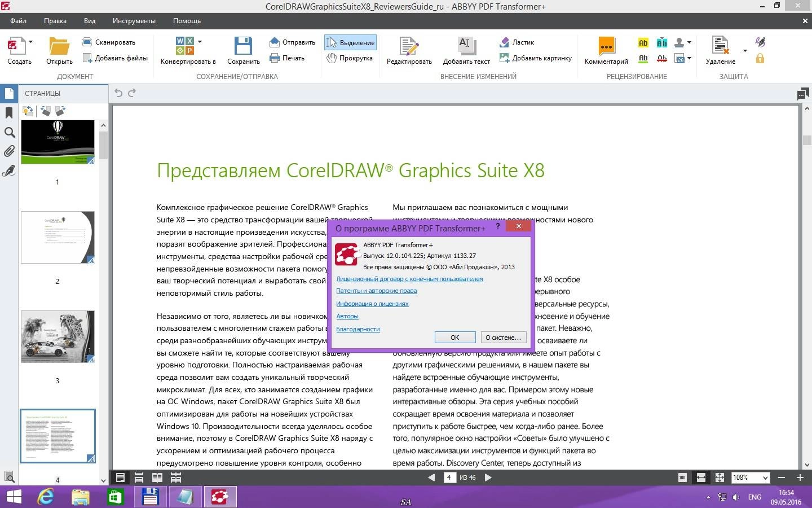Toggle fit to width view
The image size is (812, 508).
coord(701,478)
